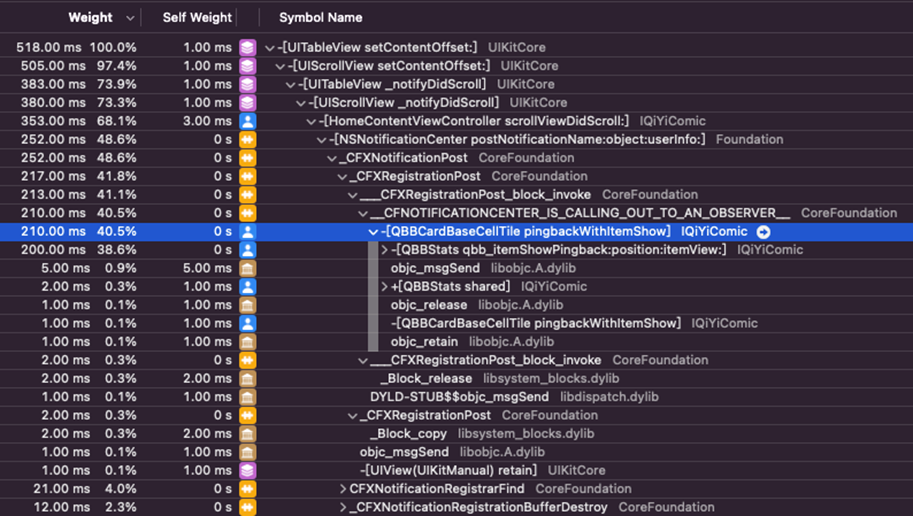Collapse the -[UITableView setContentOffset:] row
Screen dimensions: 913x516
pyautogui.click(x=270, y=48)
